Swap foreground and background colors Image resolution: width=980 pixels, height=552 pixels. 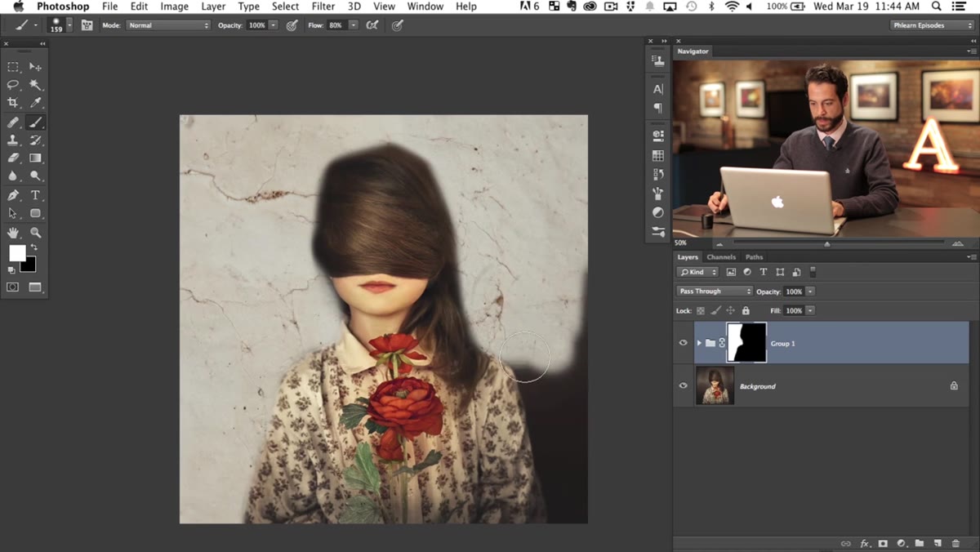pyautogui.click(x=33, y=248)
